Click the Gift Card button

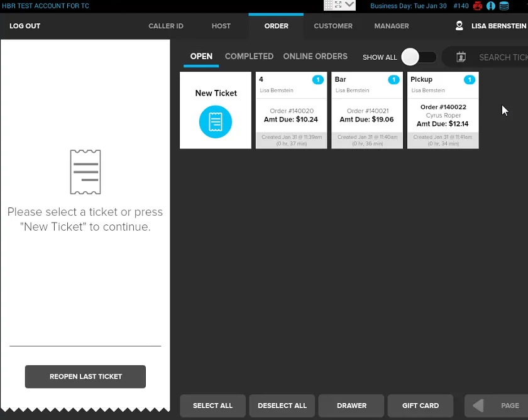[x=421, y=406]
